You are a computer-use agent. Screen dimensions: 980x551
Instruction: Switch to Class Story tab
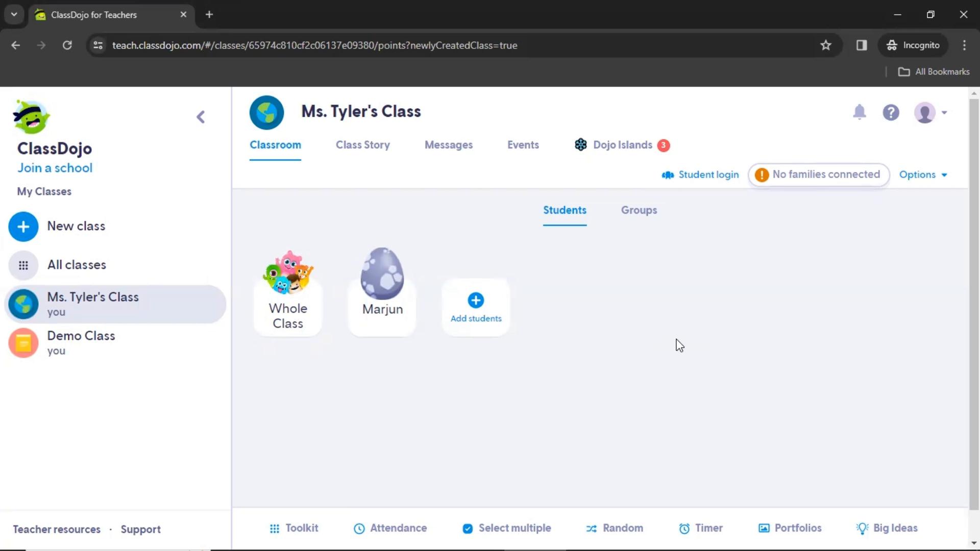(363, 145)
